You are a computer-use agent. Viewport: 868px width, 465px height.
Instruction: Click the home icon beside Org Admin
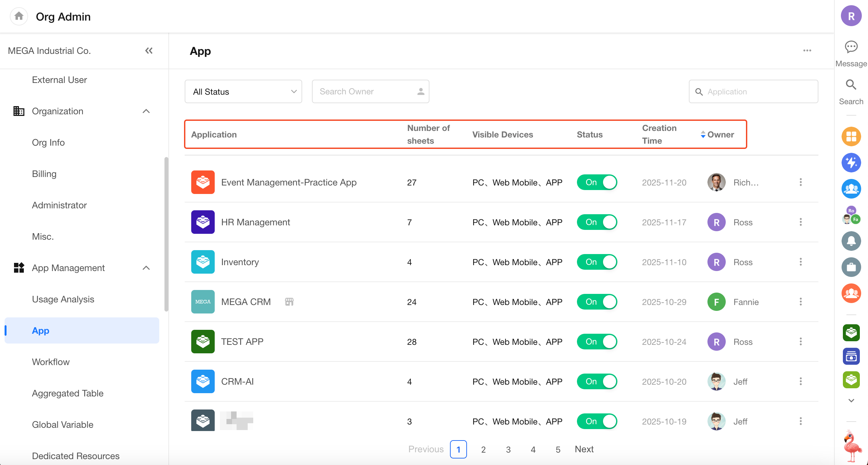pyautogui.click(x=19, y=16)
